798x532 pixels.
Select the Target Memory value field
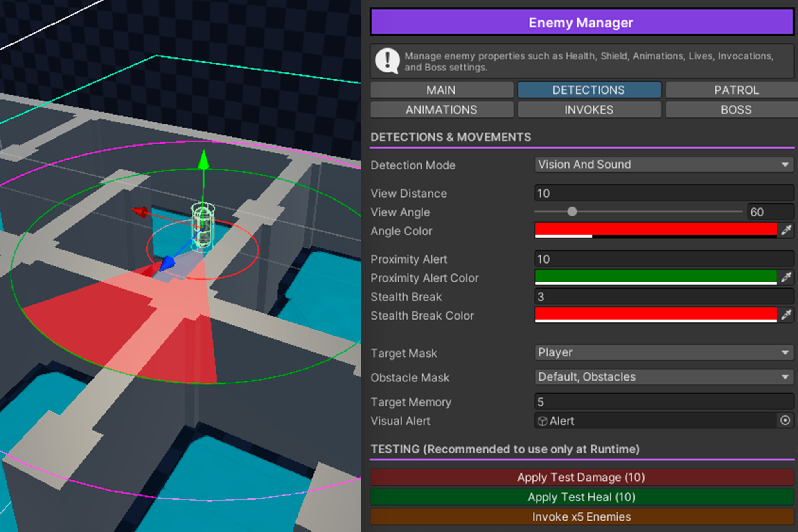pos(663,401)
